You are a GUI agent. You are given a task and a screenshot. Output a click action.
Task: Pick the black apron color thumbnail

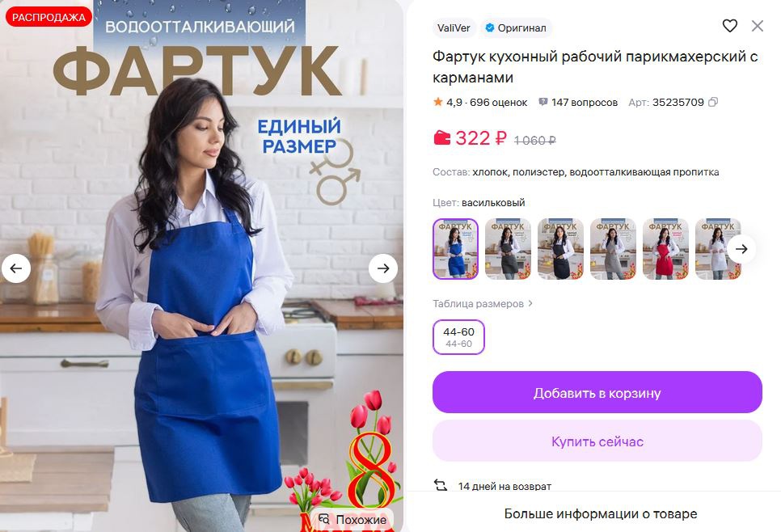pyautogui.click(x=560, y=249)
